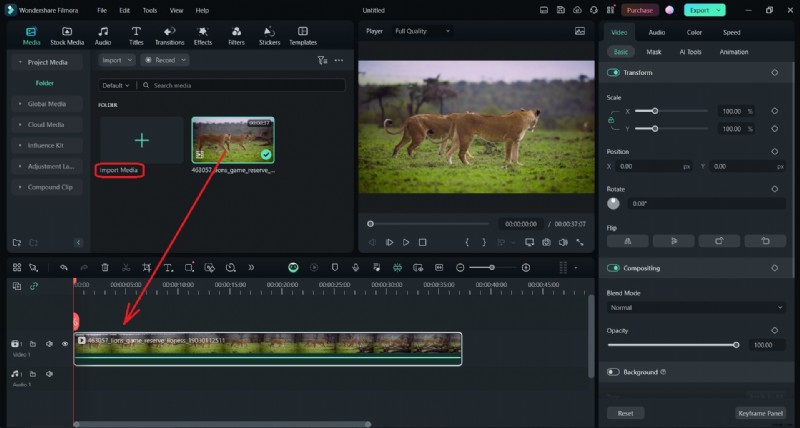Open the Default sort dropdown

click(116, 85)
